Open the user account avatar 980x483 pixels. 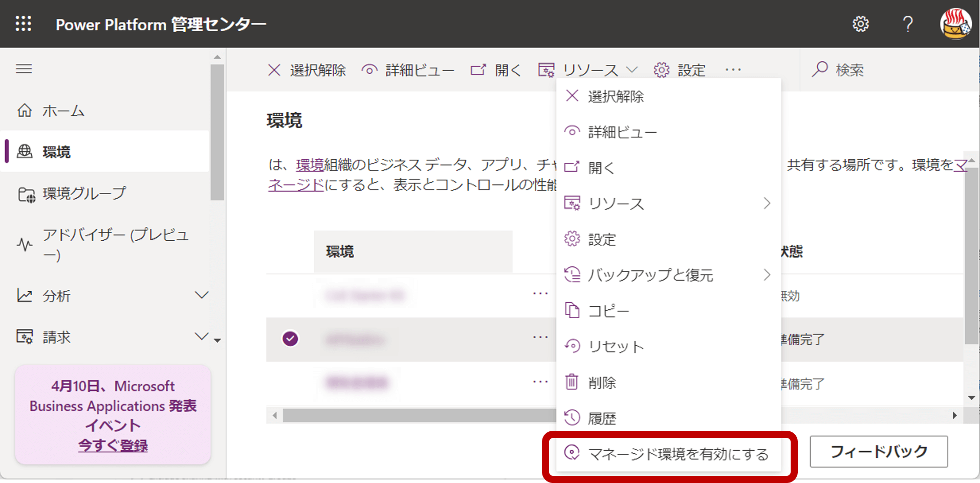point(955,24)
